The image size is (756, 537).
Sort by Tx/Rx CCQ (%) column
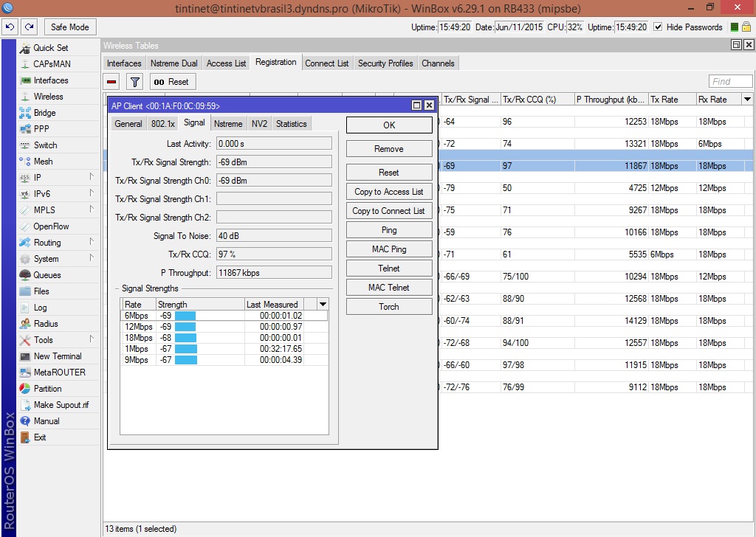tap(537, 100)
